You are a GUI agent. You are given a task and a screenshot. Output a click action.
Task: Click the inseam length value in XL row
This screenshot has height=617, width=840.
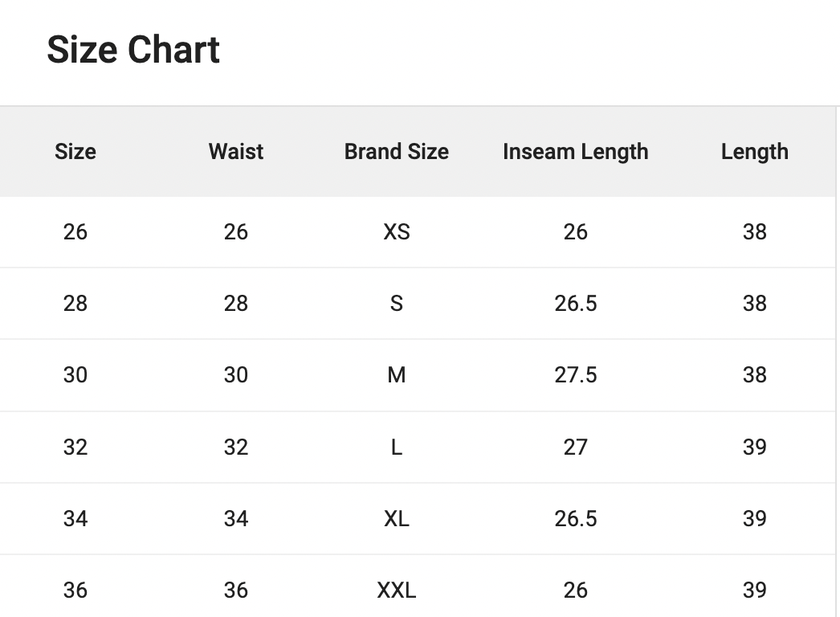575,519
